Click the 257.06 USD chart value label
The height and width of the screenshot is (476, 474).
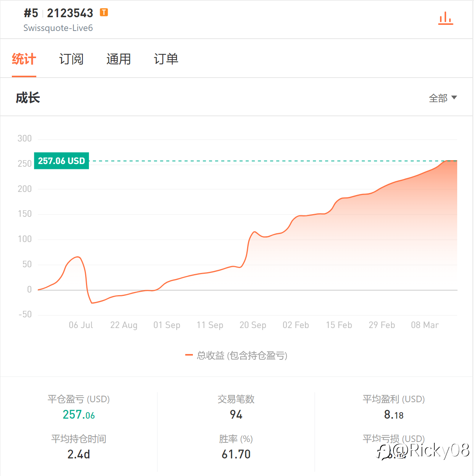61,161
